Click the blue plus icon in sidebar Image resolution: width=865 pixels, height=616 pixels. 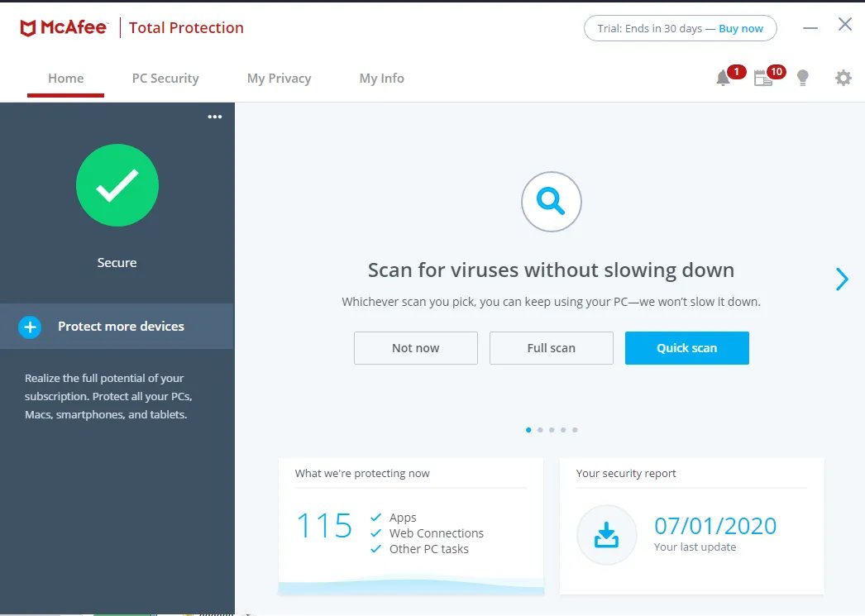pos(30,327)
